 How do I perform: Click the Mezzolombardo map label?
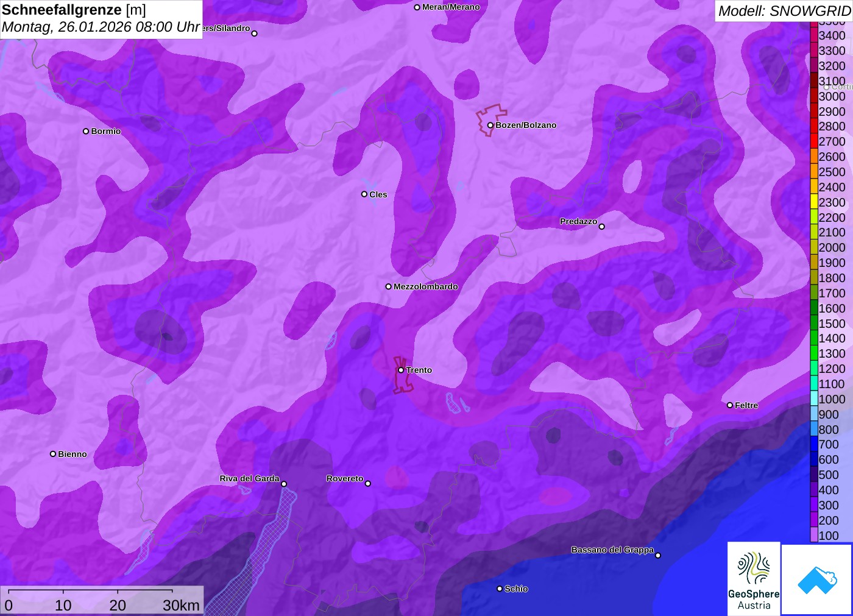[x=425, y=286]
